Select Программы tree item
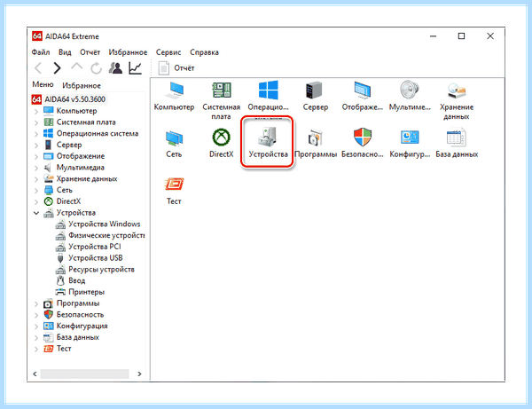Viewport: 532px width, 409px height. tap(72, 303)
